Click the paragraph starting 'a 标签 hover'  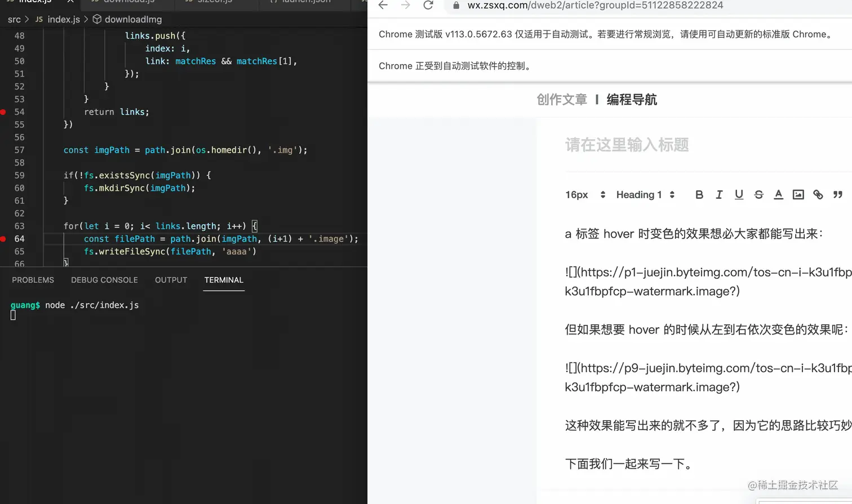click(x=694, y=234)
